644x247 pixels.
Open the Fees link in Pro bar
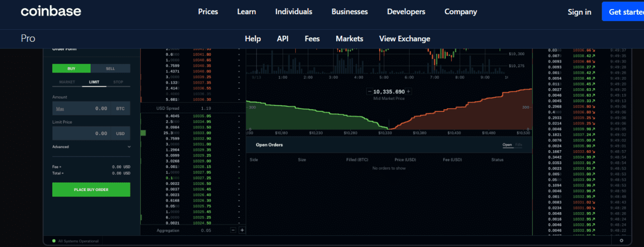[x=312, y=39]
